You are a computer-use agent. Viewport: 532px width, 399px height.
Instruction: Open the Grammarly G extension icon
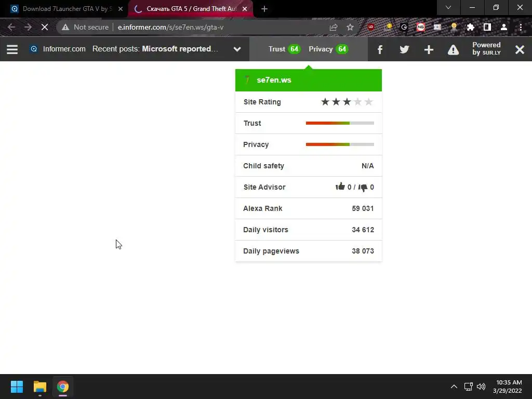[x=404, y=27]
